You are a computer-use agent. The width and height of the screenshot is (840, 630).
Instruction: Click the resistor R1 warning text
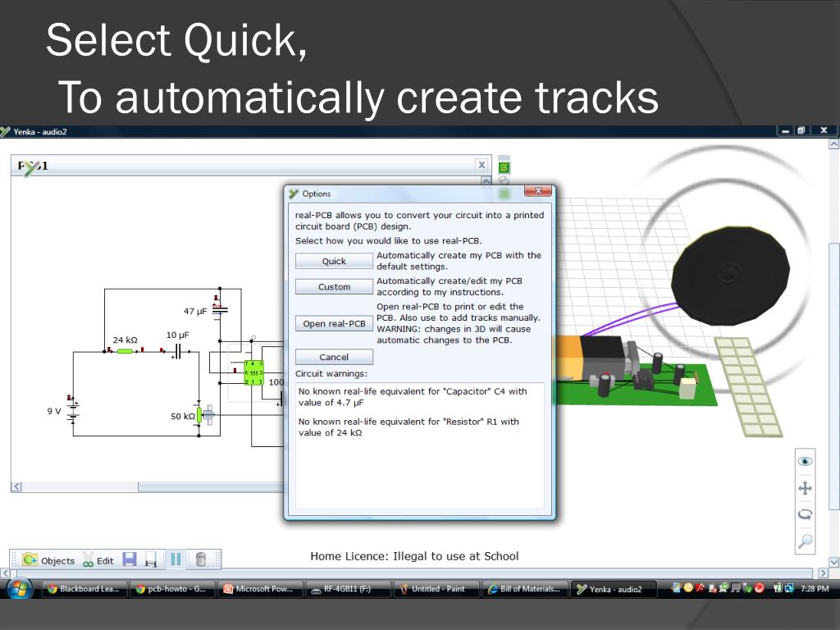click(x=409, y=427)
